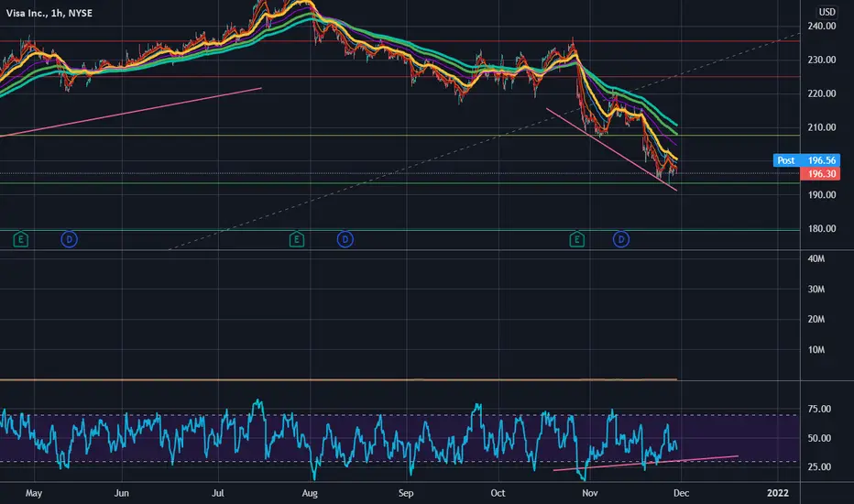The height and width of the screenshot is (504, 854).
Task: Click the 220.00 price axis label
Action: tap(822, 93)
